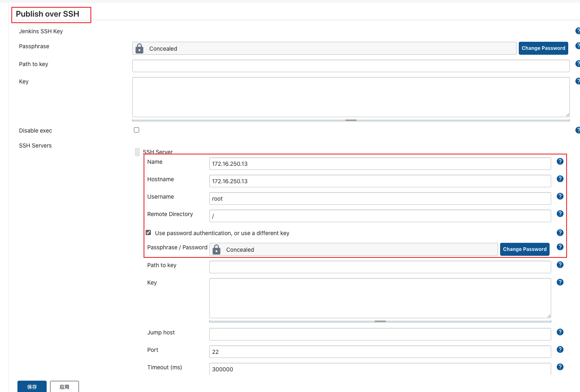
Task: Click the Disable exec label
Action: (x=35, y=131)
